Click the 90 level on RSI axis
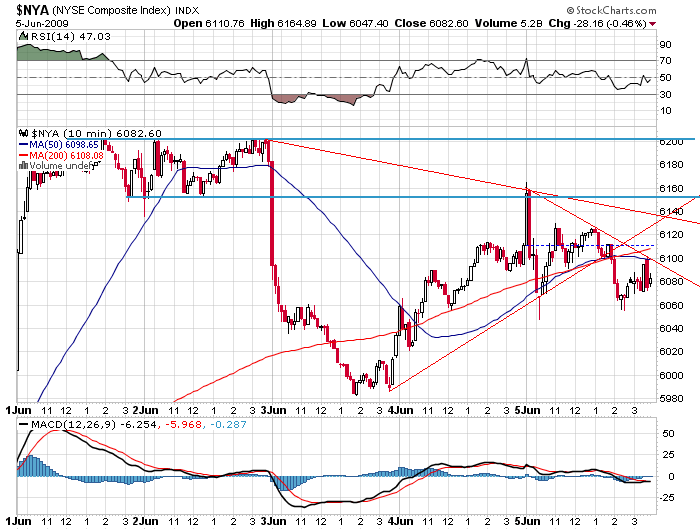 click(665, 44)
